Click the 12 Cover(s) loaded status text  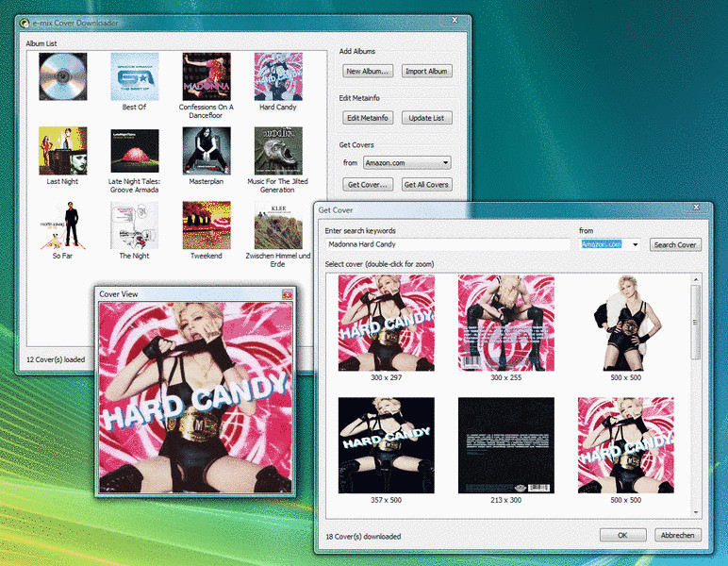point(56,359)
